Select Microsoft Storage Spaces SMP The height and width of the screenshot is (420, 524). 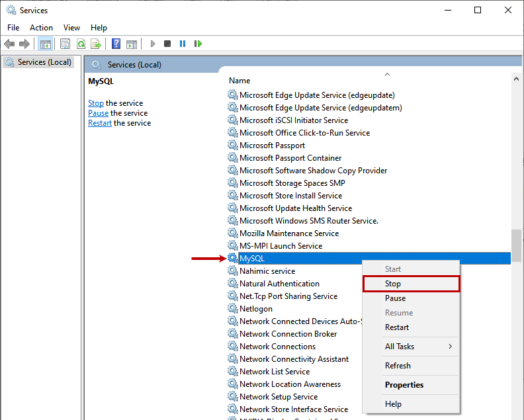(x=292, y=183)
